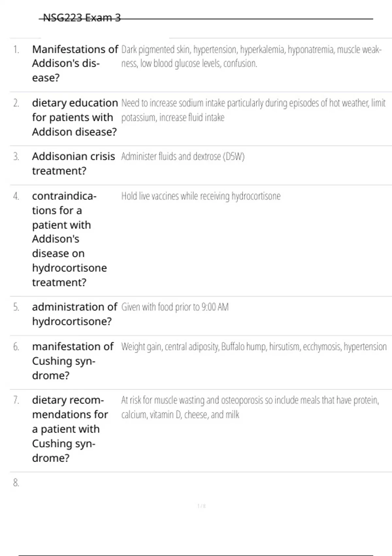Image resolution: width=392 pixels, height=556 pixels.
Task: Select the manifestation of Cushing syndrome question
Action: click(73, 361)
